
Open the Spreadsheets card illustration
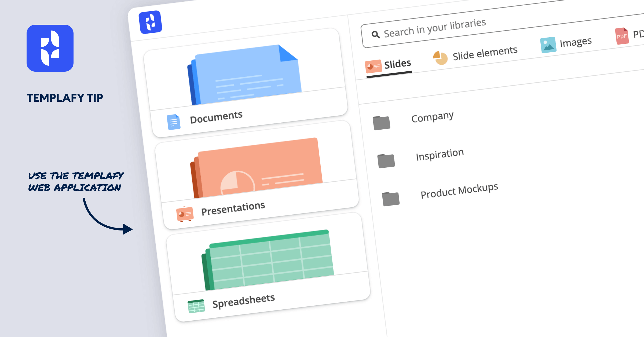point(268,260)
